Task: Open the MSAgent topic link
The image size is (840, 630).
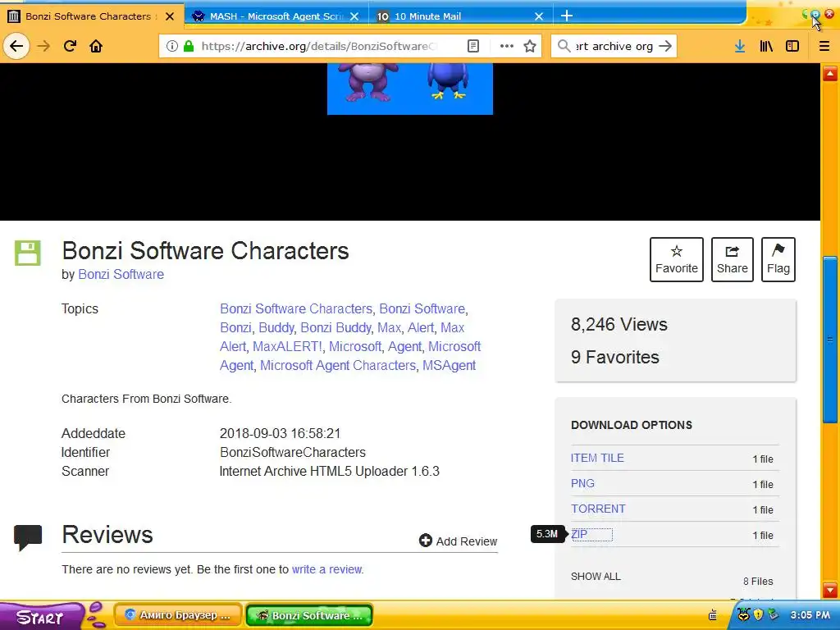Action: (449, 365)
